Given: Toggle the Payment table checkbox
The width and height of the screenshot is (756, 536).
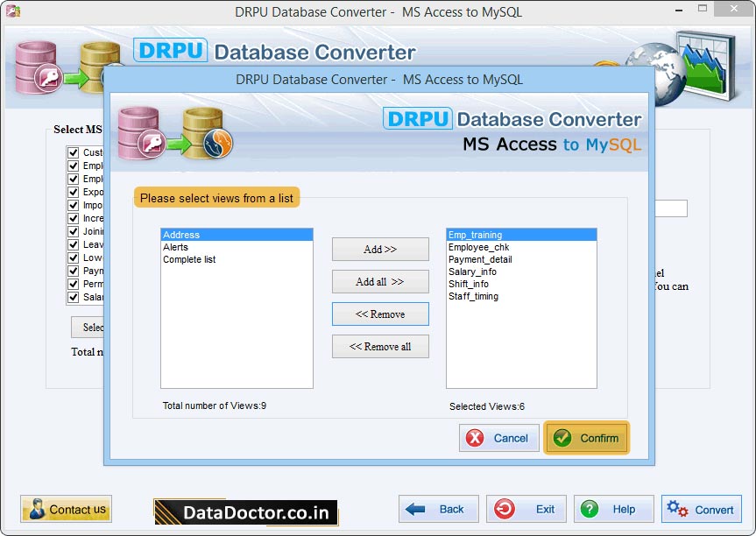Looking at the screenshot, I should point(74,271).
